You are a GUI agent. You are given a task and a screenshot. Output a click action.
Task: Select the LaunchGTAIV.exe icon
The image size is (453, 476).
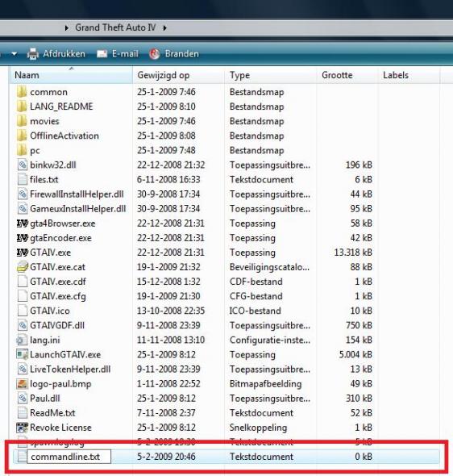coord(22,354)
